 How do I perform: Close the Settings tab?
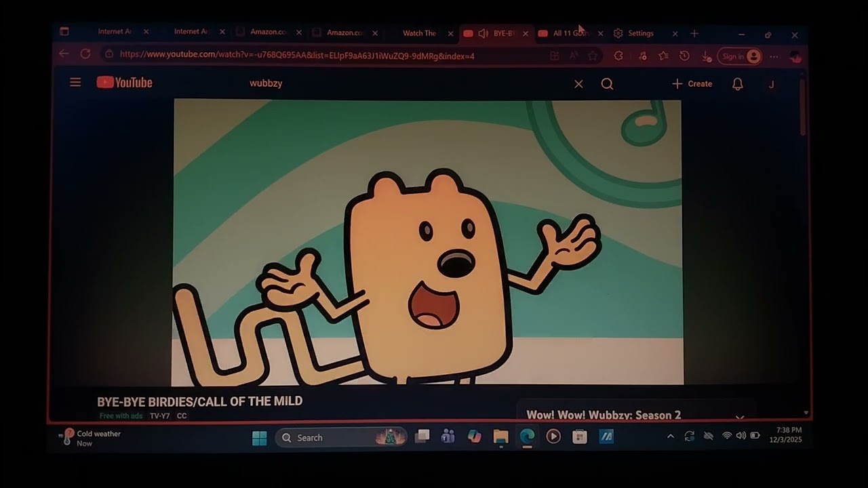675,33
